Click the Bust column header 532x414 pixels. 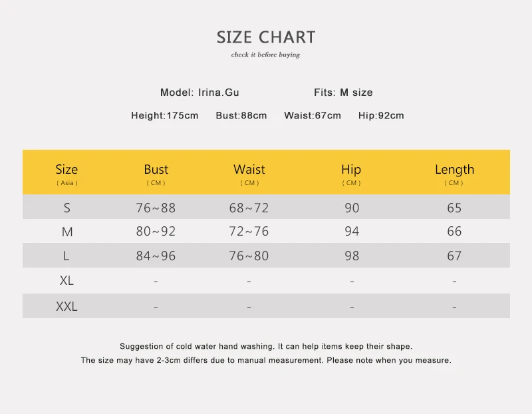156,174
